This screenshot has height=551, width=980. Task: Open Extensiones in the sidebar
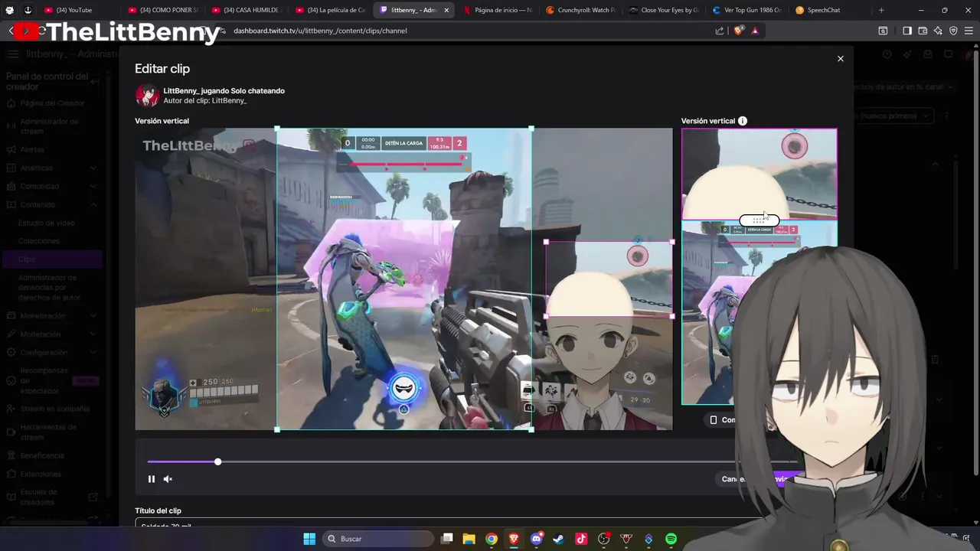52,474
